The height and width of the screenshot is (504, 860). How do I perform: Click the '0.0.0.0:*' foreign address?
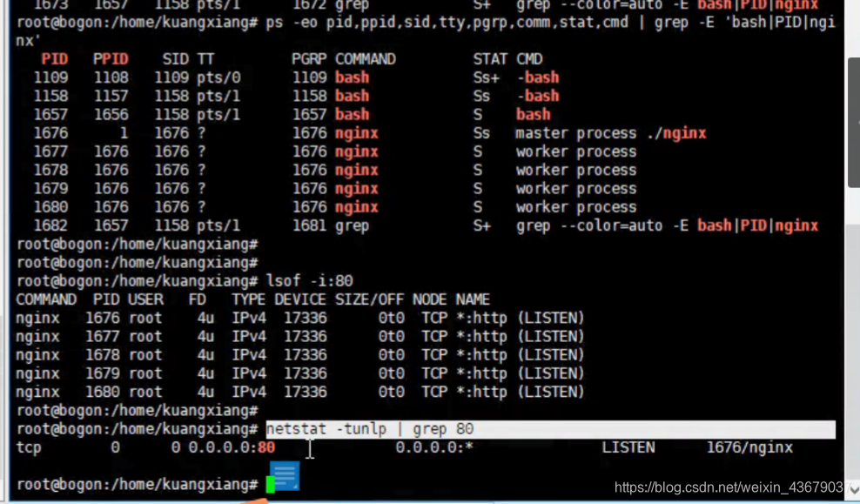pyautogui.click(x=434, y=447)
